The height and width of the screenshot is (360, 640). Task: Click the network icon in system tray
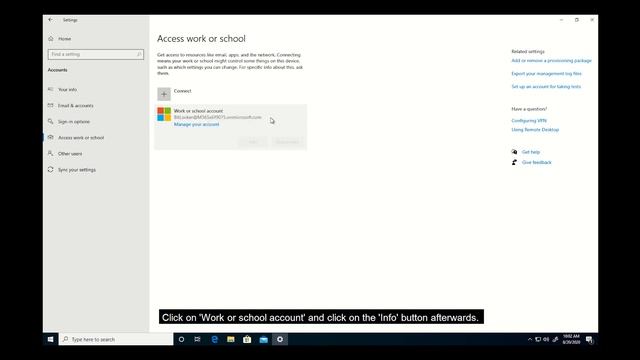[538, 339]
